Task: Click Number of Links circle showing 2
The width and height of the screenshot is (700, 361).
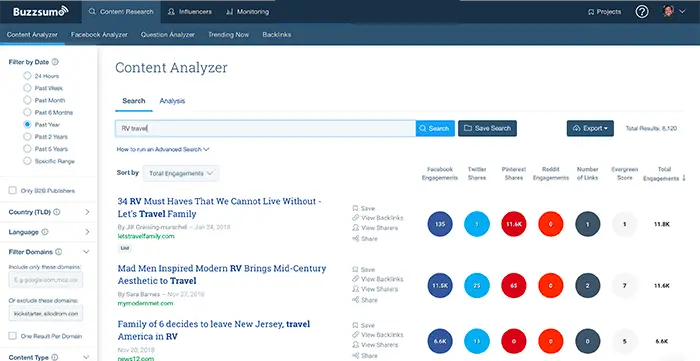Action: [x=588, y=286]
